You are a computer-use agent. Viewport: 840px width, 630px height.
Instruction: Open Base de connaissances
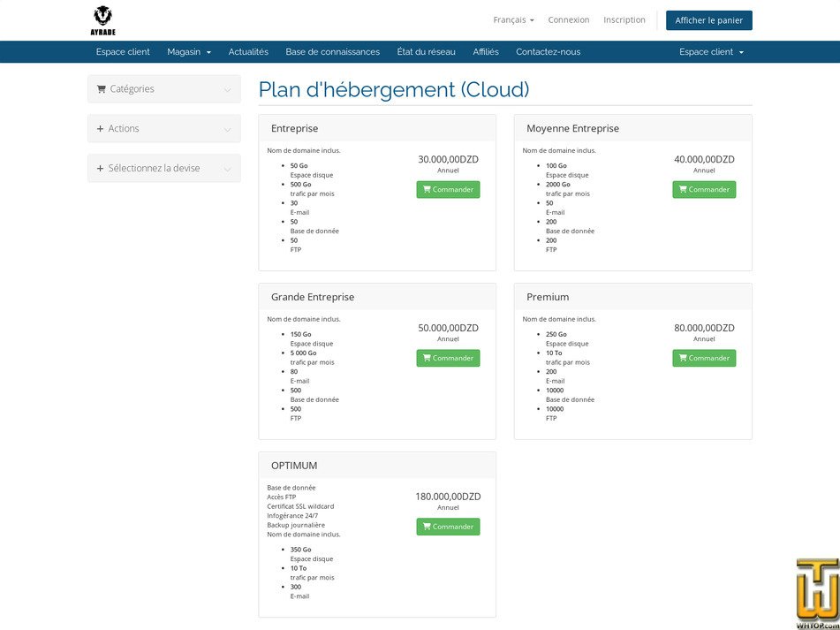pyautogui.click(x=333, y=52)
